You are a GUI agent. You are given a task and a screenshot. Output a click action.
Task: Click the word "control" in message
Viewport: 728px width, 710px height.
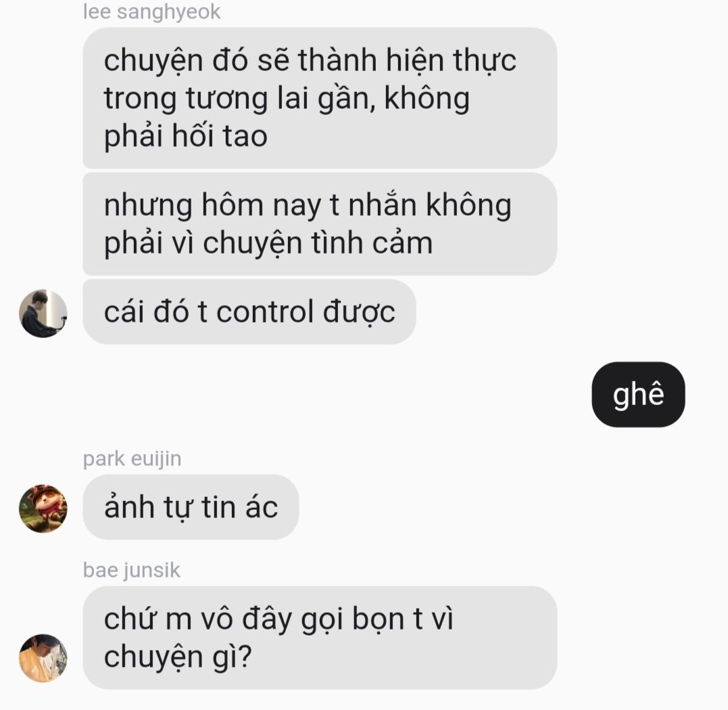coord(265,311)
